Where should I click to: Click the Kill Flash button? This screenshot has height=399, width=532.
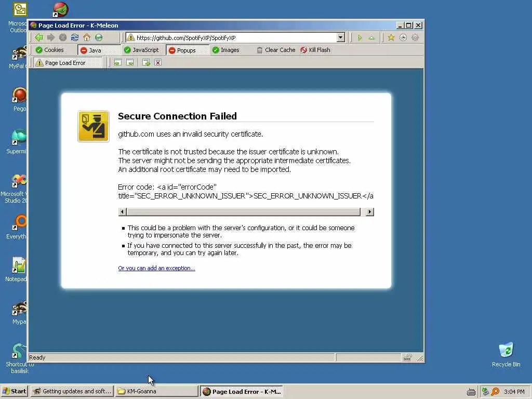tap(315, 50)
